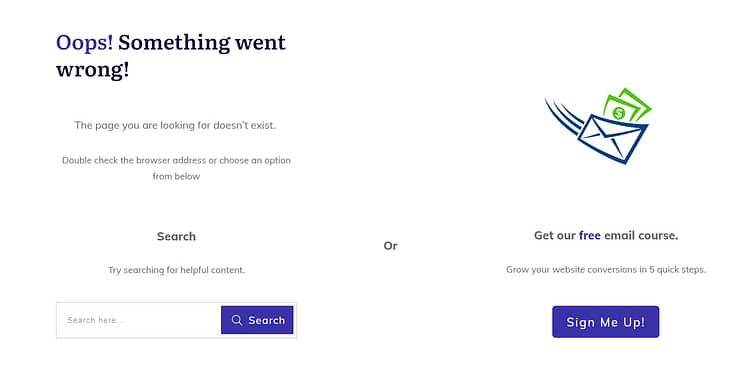Click the motion swoosh lines beside envelope
735x378 pixels.
[x=563, y=115]
